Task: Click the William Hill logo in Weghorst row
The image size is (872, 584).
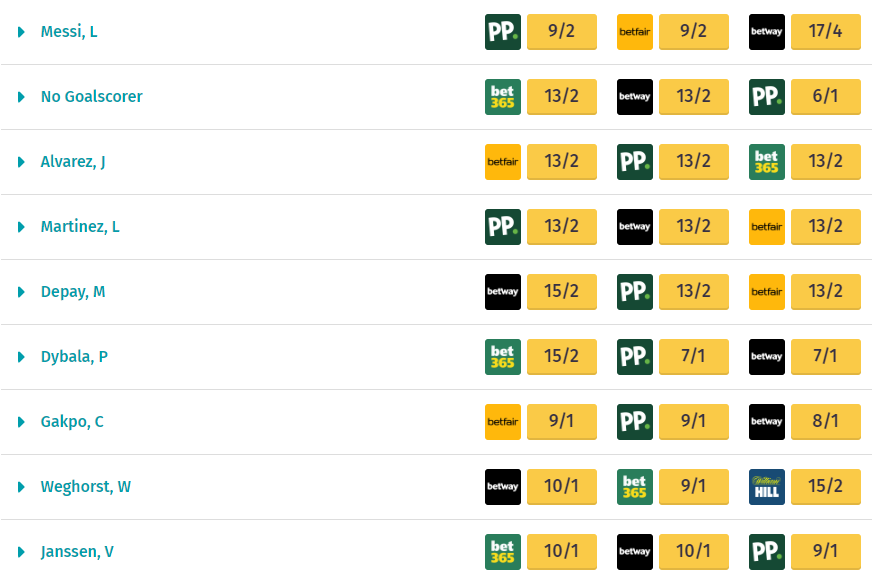Action: click(766, 487)
